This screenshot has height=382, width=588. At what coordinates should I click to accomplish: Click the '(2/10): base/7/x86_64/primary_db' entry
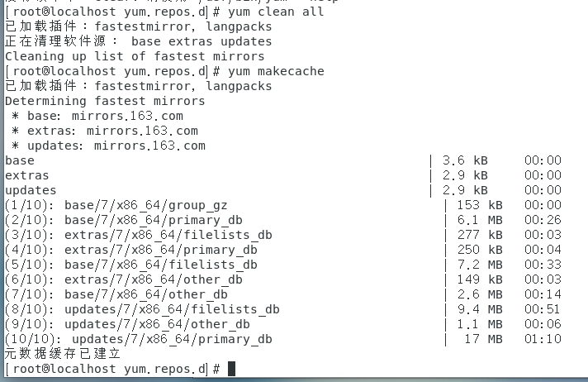123,220
